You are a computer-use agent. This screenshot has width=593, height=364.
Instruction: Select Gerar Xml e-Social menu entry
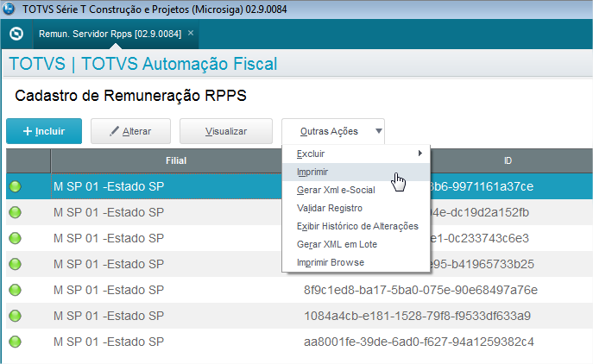356,190
